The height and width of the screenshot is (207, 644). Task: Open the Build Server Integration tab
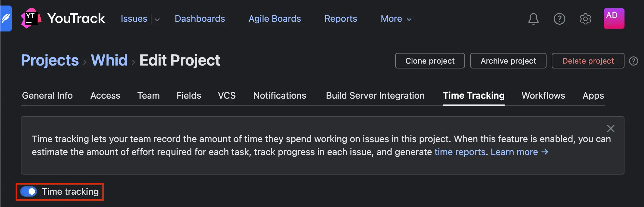(375, 95)
